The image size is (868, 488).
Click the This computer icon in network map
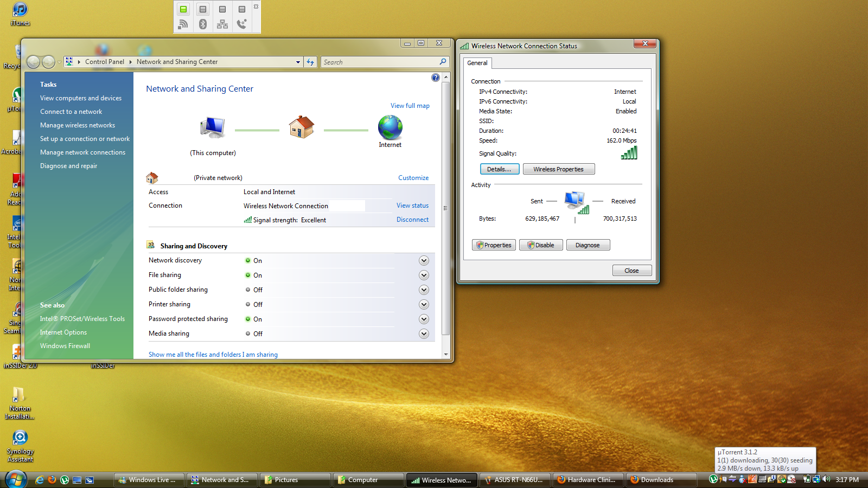pyautogui.click(x=212, y=128)
